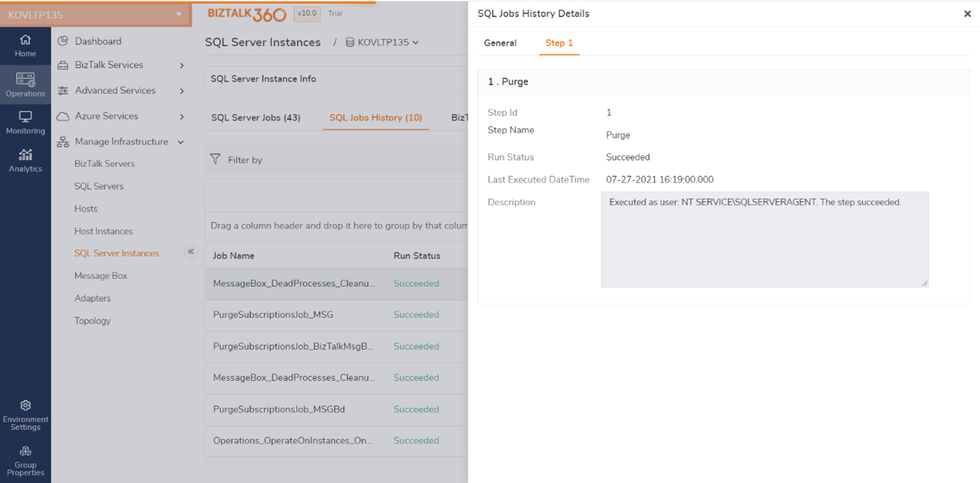The height and width of the screenshot is (483, 980).
Task: Close the SQL Jobs History Details panel
Action: pyautogui.click(x=967, y=13)
